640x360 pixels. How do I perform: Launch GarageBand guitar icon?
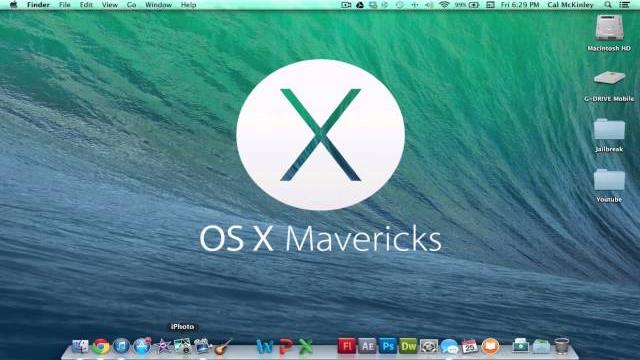tap(223, 346)
